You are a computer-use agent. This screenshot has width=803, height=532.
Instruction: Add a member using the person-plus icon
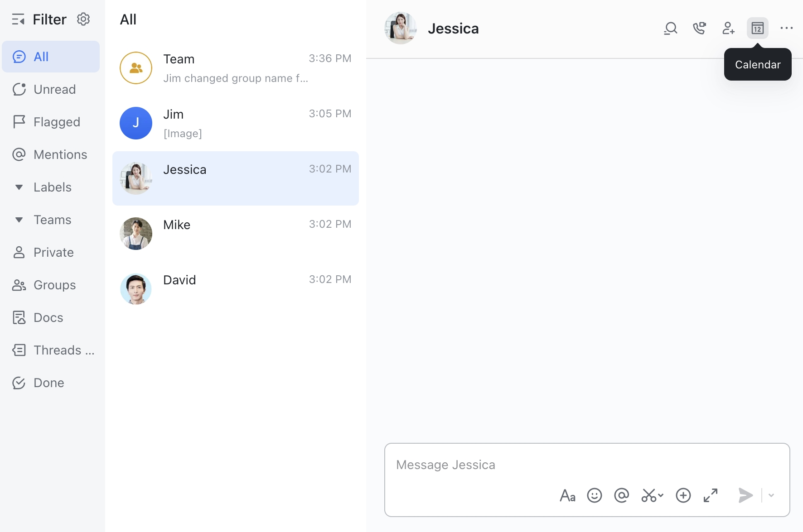click(x=728, y=28)
